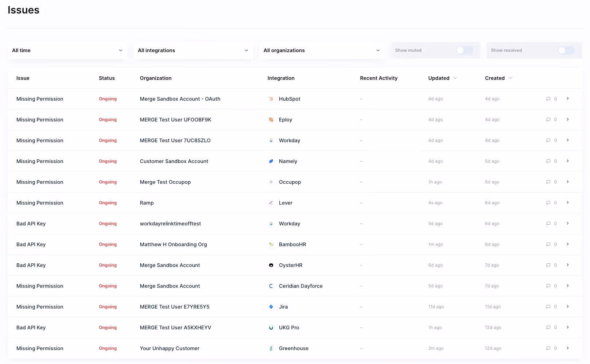Click the Integration column header

[281, 78]
